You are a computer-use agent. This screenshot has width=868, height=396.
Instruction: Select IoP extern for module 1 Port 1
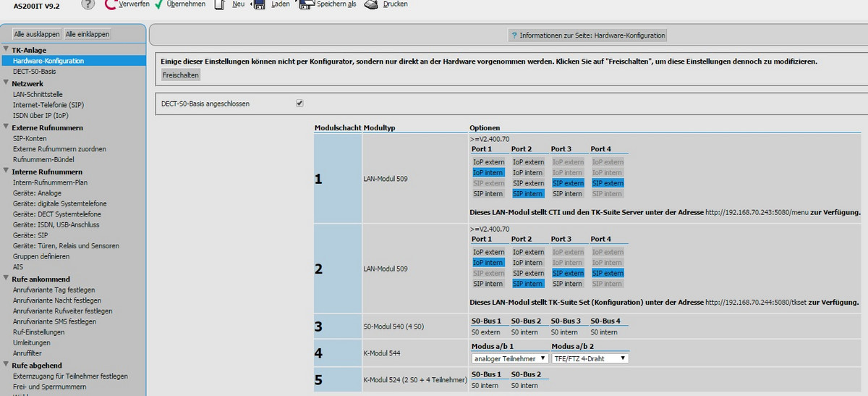pyautogui.click(x=488, y=162)
